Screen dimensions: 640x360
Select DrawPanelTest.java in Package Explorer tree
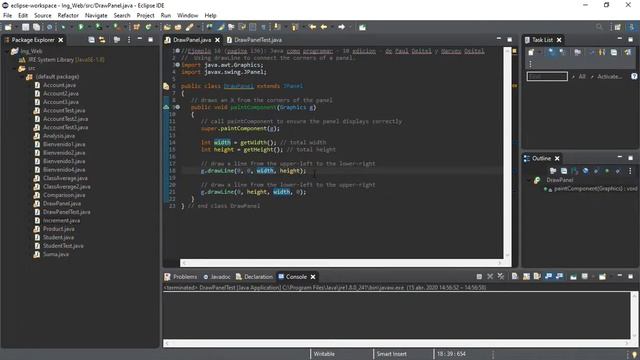point(67,212)
